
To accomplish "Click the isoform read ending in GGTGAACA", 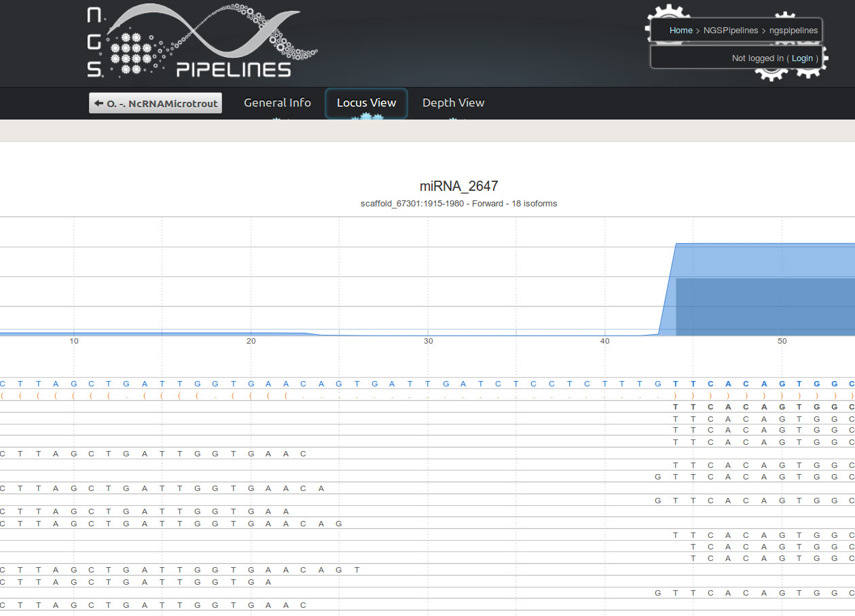I will click(163, 488).
